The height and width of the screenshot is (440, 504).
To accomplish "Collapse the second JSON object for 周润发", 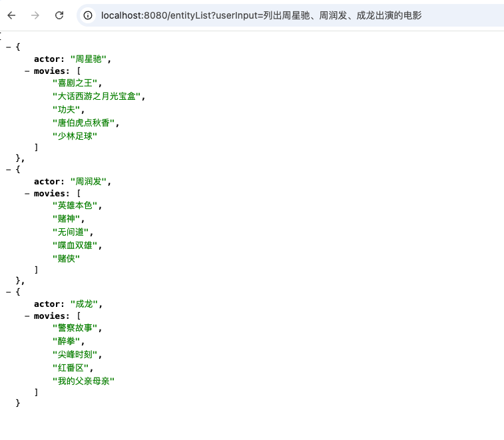I will pos(9,169).
